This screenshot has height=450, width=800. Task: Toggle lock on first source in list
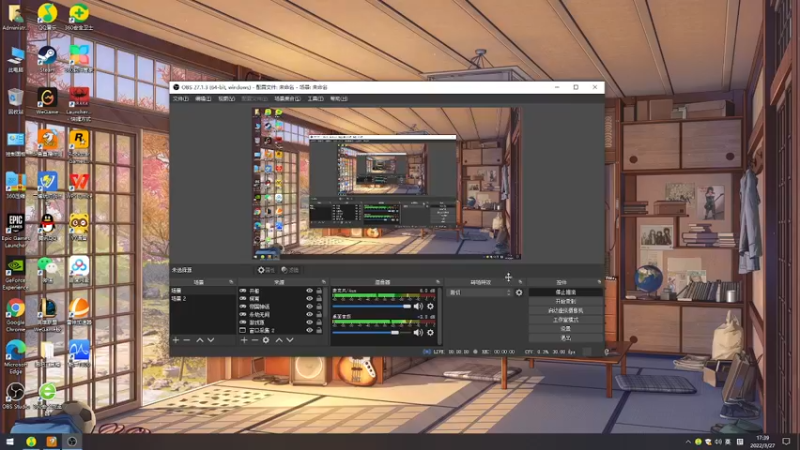pos(319,291)
